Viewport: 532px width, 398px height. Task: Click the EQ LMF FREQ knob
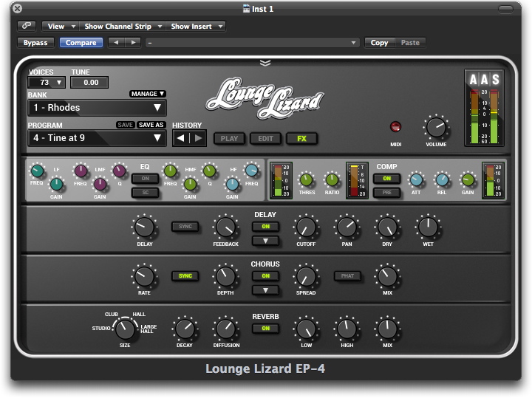(81, 171)
